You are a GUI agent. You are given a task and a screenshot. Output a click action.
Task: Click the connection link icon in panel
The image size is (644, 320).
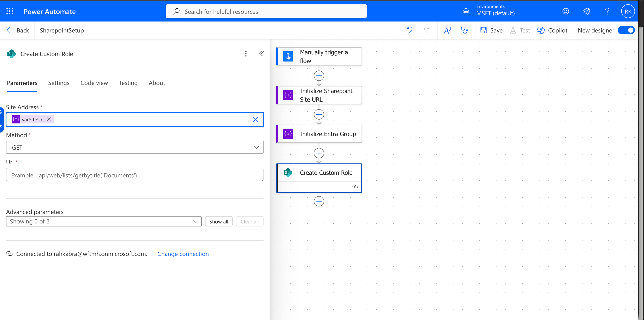[x=9, y=254]
